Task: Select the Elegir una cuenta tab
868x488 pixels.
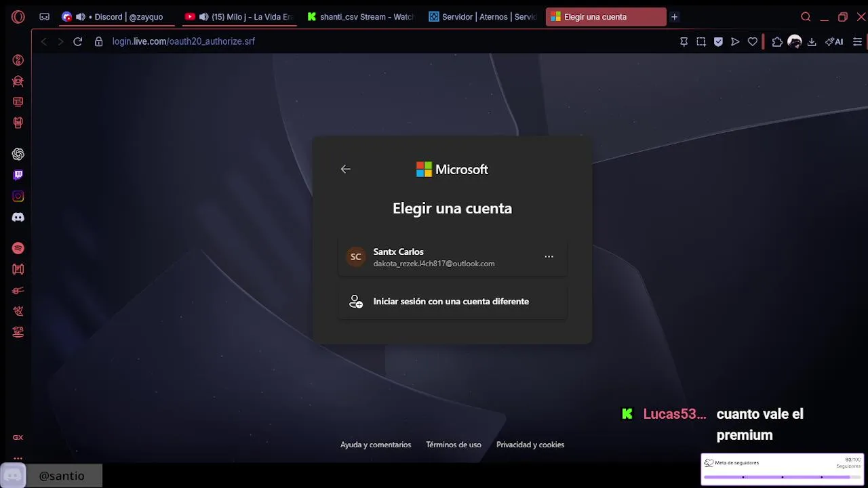Action: pos(606,17)
